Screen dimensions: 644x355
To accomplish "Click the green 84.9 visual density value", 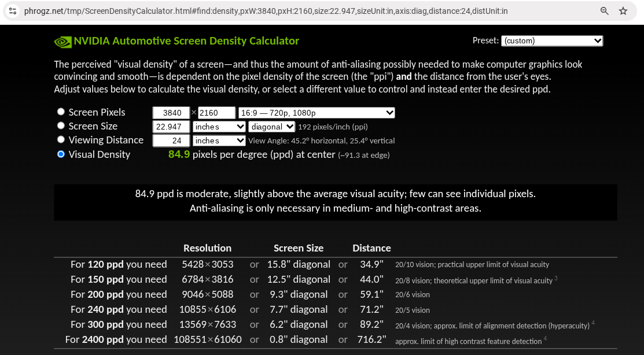I will tap(179, 154).
